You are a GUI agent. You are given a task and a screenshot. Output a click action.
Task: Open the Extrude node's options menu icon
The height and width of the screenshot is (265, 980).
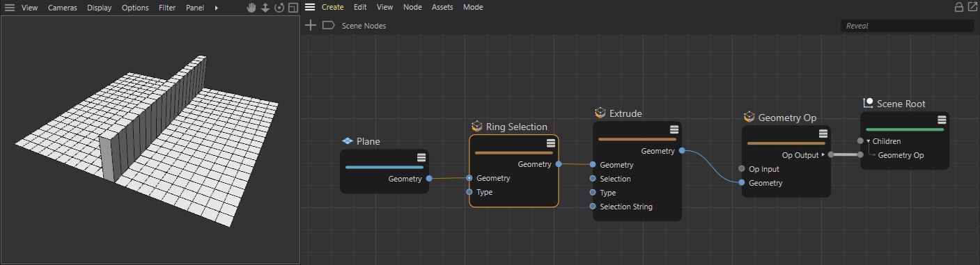tap(674, 129)
